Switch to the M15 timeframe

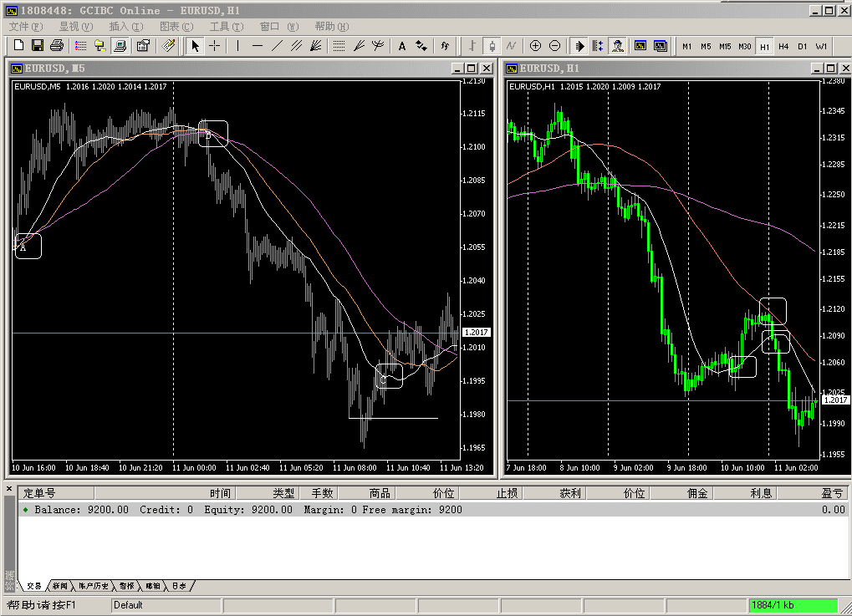click(x=725, y=46)
